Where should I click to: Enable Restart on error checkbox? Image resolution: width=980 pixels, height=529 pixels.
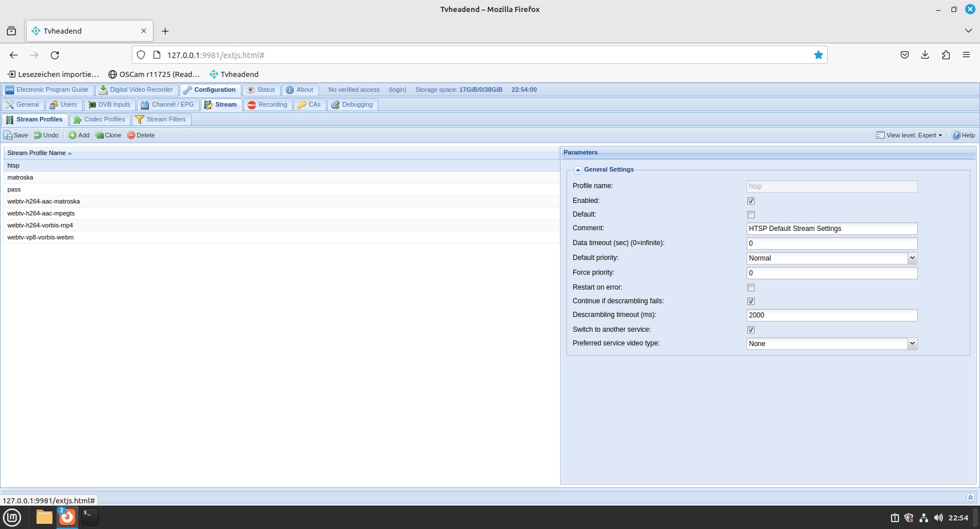click(x=751, y=288)
